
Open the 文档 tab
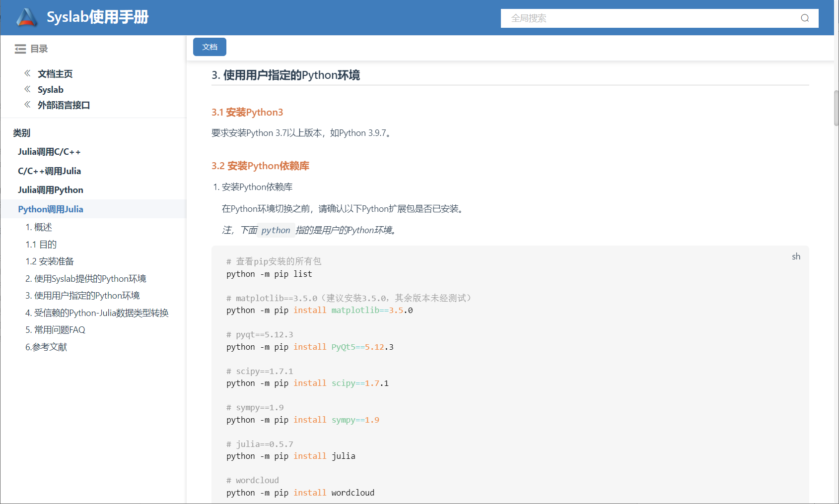(210, 47)
